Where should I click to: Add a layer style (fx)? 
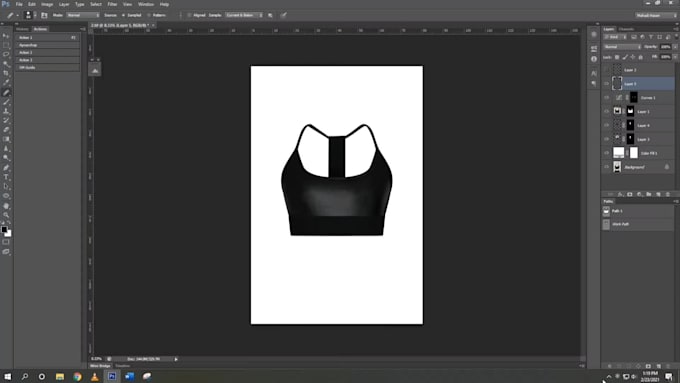pyautogui.click(x=620, y=194)
